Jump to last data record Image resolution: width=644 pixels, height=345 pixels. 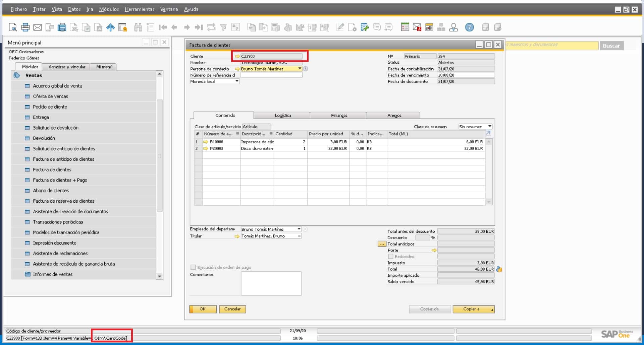(199, 27)
